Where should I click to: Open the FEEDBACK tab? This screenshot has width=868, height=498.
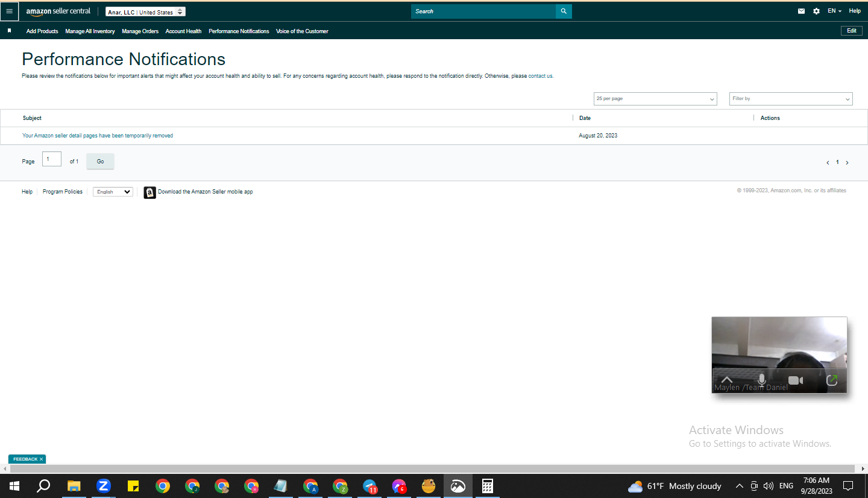tap(25, 459)
